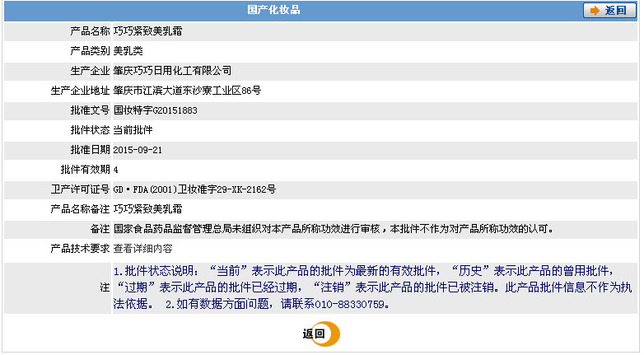The height and width of the screenshot is (355, 644).
Task: Select manufacturer name 肇庆巧巧日用化工有限公司
Action: (172, 70)
